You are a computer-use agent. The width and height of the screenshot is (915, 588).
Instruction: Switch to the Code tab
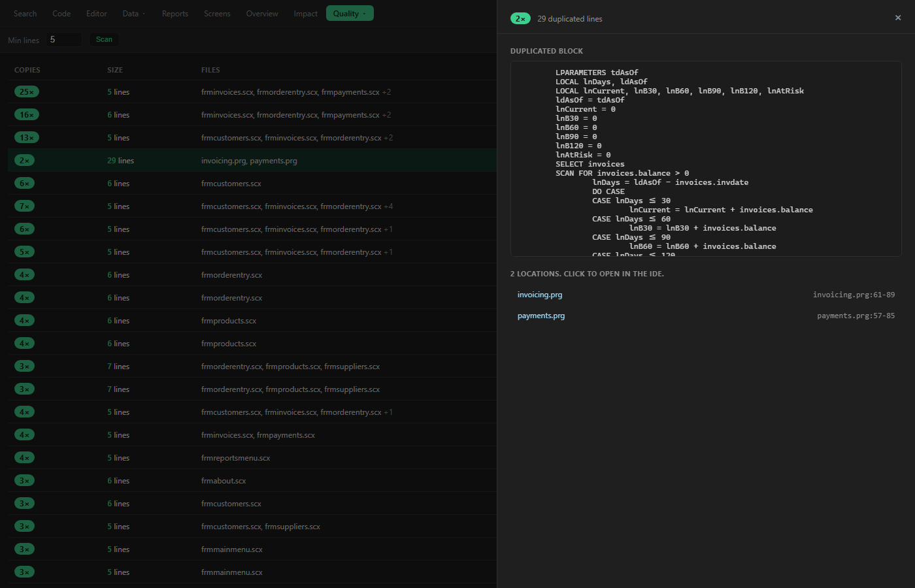tap(61, 14)
